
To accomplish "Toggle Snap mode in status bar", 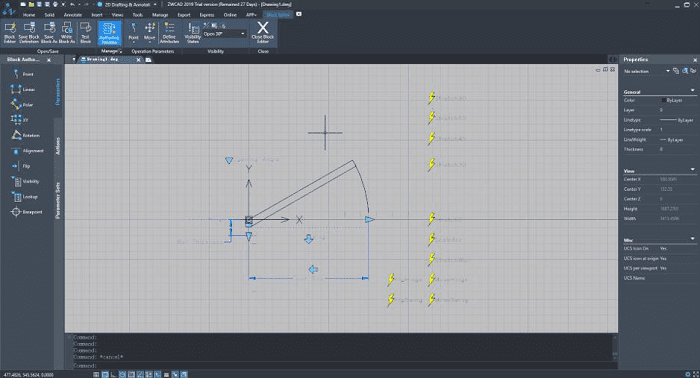I will 96,374.
